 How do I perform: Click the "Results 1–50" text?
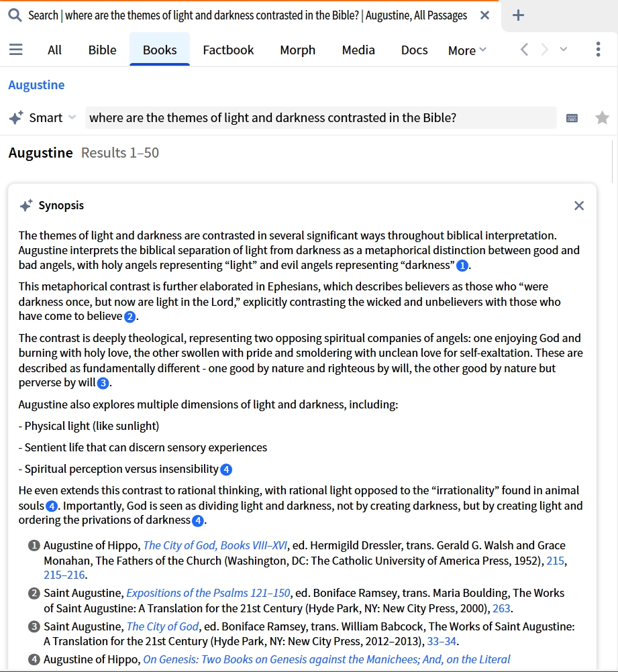(x=120, y=152)
